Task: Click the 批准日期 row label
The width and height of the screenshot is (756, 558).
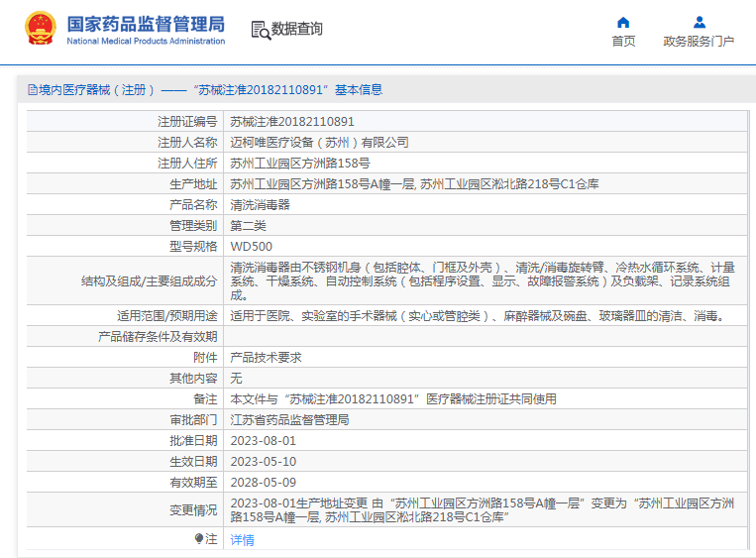Action: pyautogui.click(x=193, y=441)
